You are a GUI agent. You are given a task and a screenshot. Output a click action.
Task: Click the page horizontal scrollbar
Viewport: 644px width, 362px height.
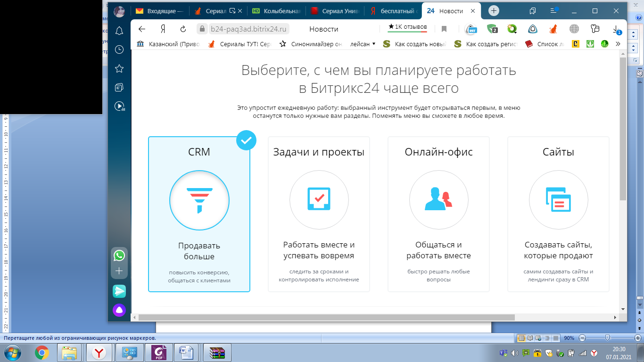click(x=327, y=318)
